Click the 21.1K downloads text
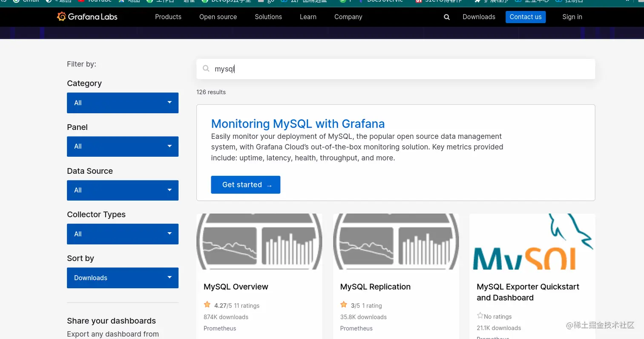 499,328
